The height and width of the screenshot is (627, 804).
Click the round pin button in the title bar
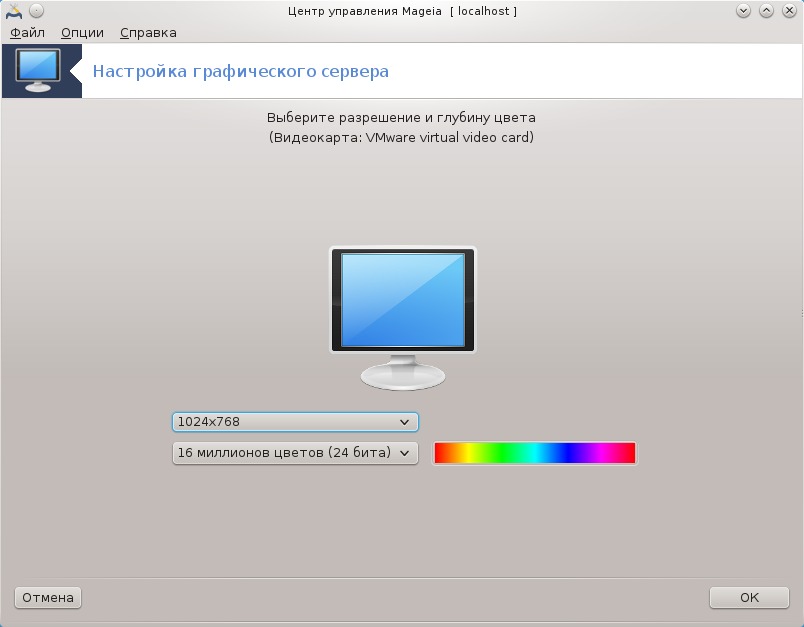click(36, 10)
